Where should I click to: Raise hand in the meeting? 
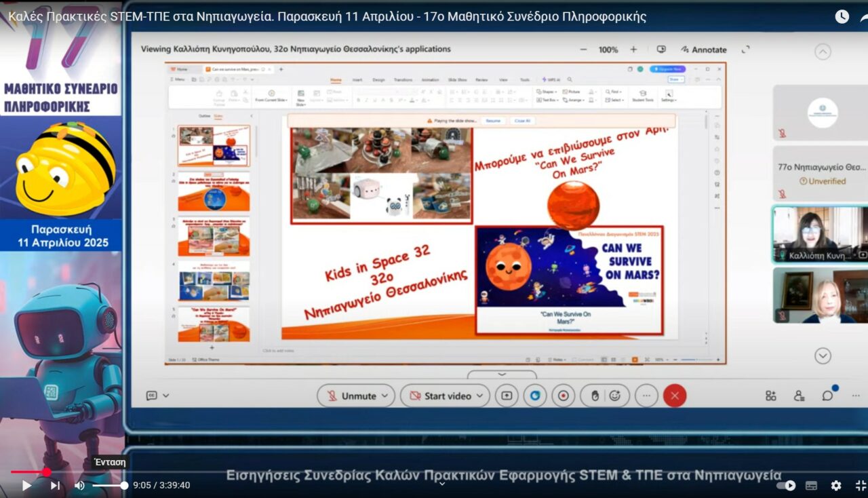pos(595,396)
